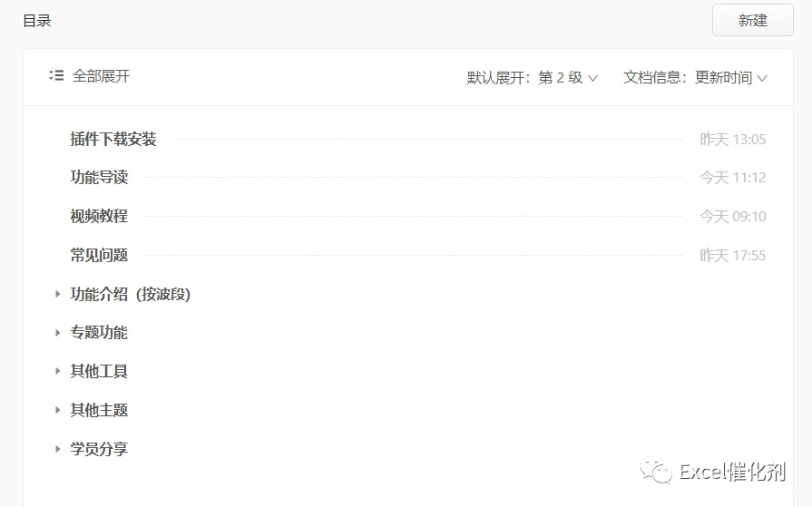
Task: Open the 插件下载安装 document
Action: pyautogui.click(x=113, y=139)
